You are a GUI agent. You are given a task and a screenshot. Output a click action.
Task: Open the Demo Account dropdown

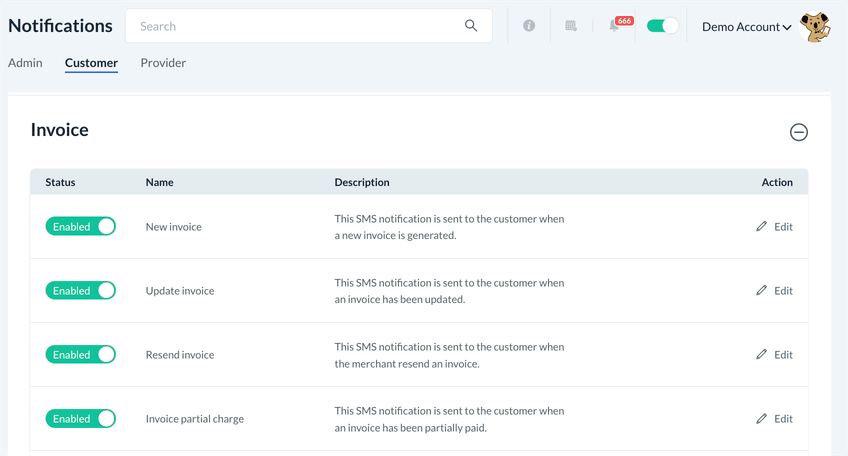click(746, 27)
